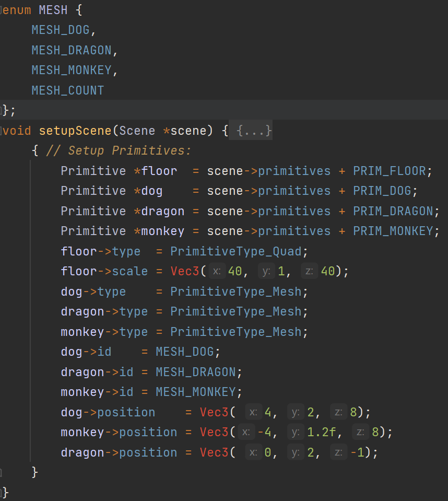This screenshot has width=448, height=501.
Task: Select the *dragon pointer declaration
Action: 159,211
